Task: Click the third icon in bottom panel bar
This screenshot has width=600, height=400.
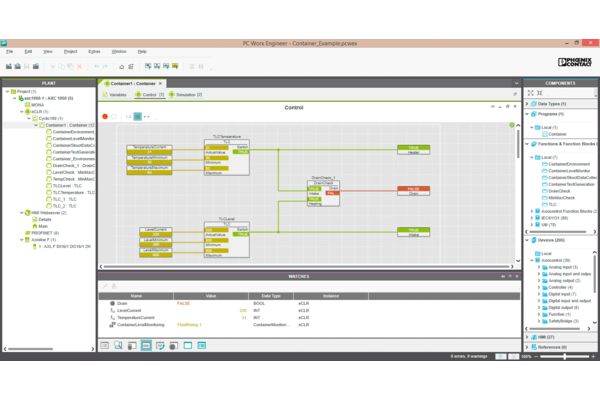Action: [x=132, y=346]
